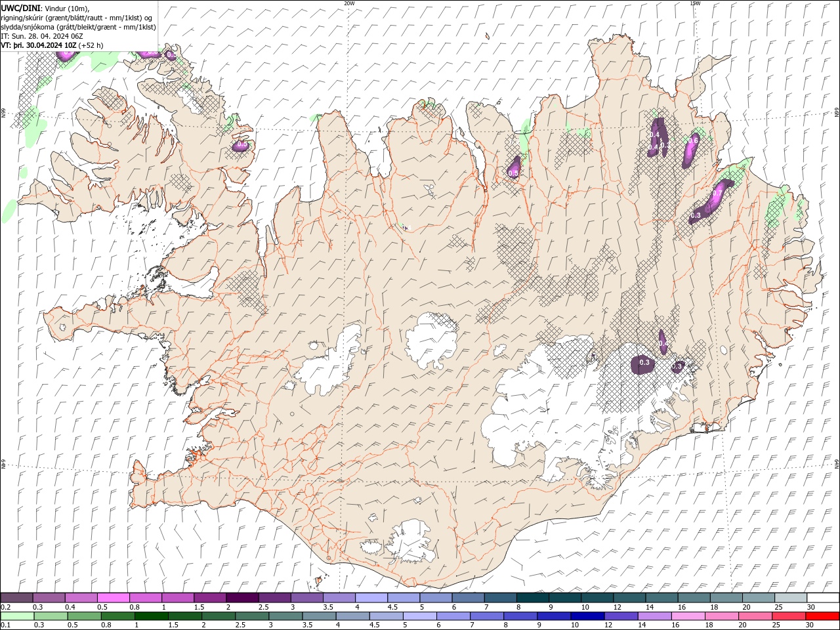Click the 20W longitude label
The image size is (840, 630).
point(349,3)
